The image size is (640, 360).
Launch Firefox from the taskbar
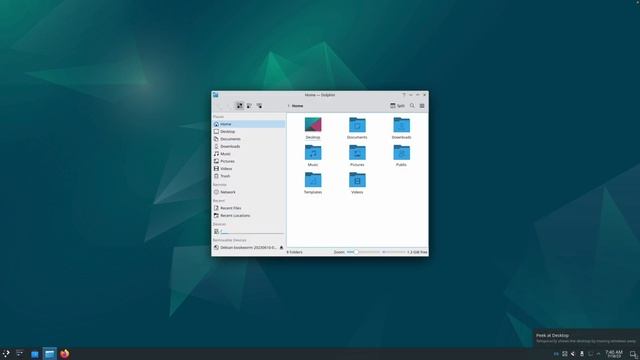coord(64,354)
